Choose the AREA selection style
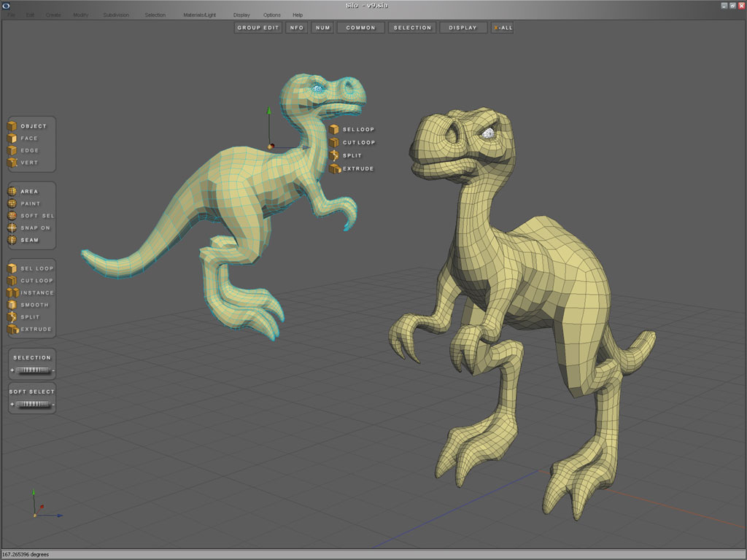 coord(23,192)
